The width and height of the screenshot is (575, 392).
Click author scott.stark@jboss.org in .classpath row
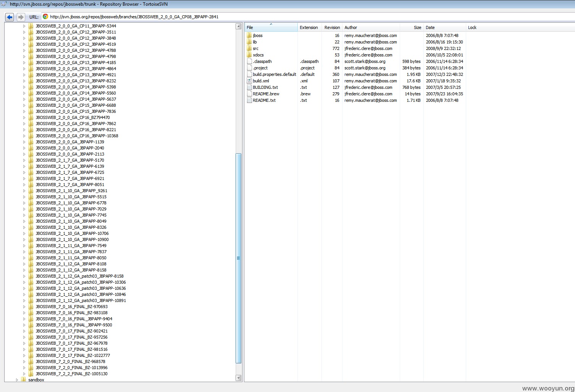(365, 61)
